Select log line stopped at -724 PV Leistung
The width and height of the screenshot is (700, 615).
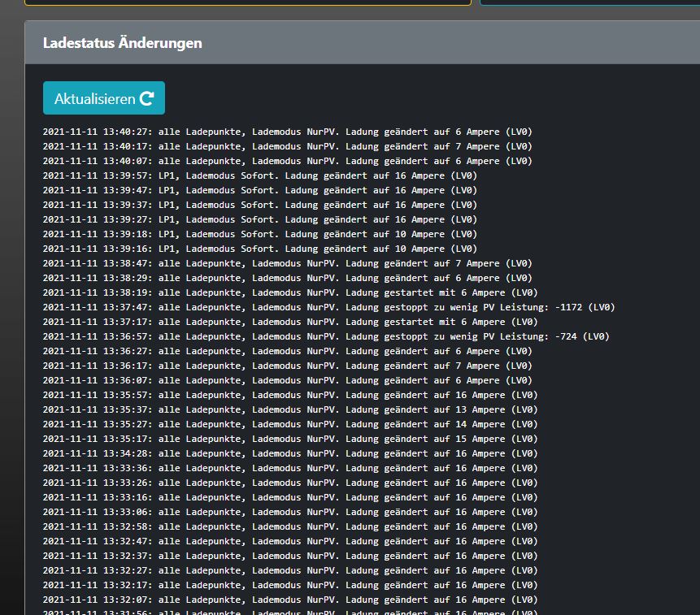[x=325, y=336]
